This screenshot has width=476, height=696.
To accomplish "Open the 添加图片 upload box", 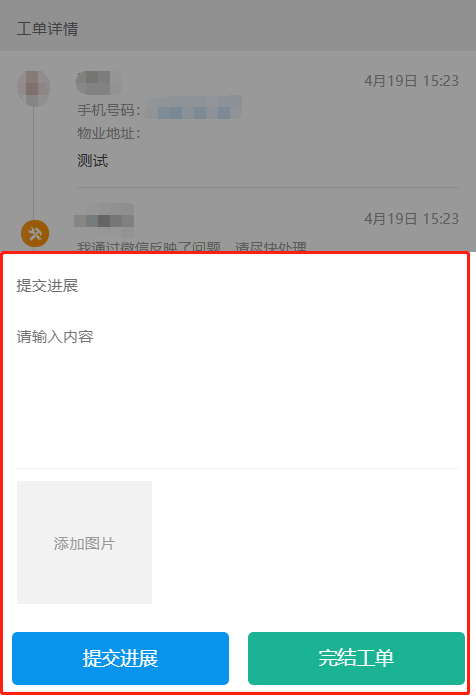I will click(84, 542).
